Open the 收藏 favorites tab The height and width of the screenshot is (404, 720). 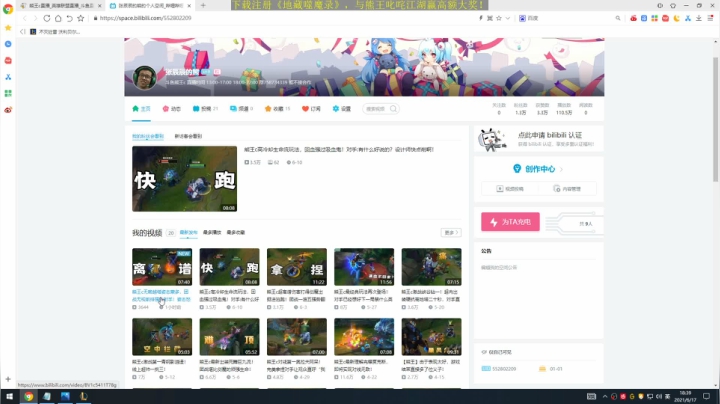click(277, 109)
